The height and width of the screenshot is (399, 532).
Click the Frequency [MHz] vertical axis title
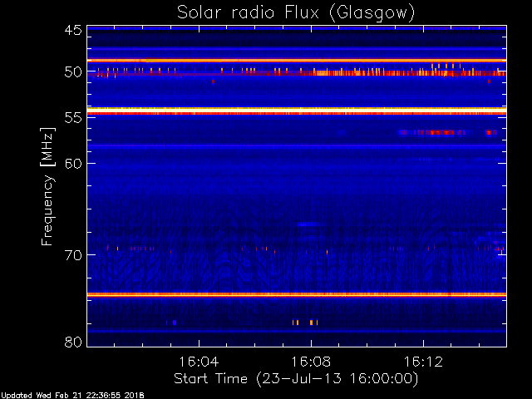click(47, 186)
